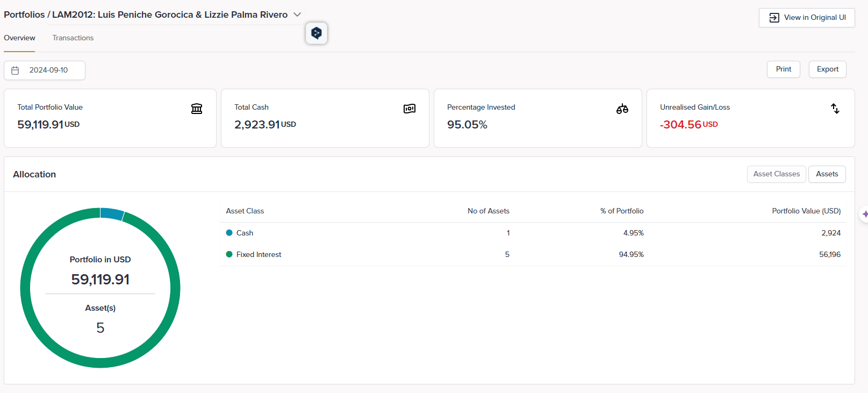
Task: Click the green Fixed Interest color dot
Action: point(229,254)
